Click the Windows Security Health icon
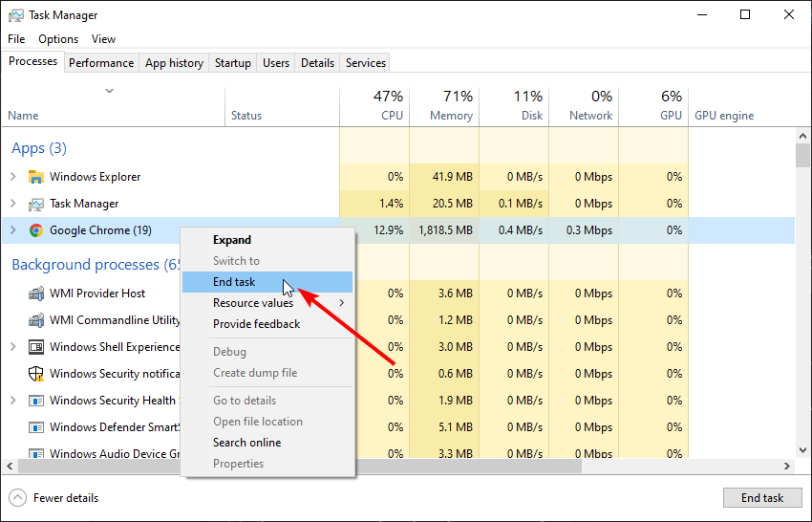This screenshot has width=812, height=522. [x=35, y=401]
